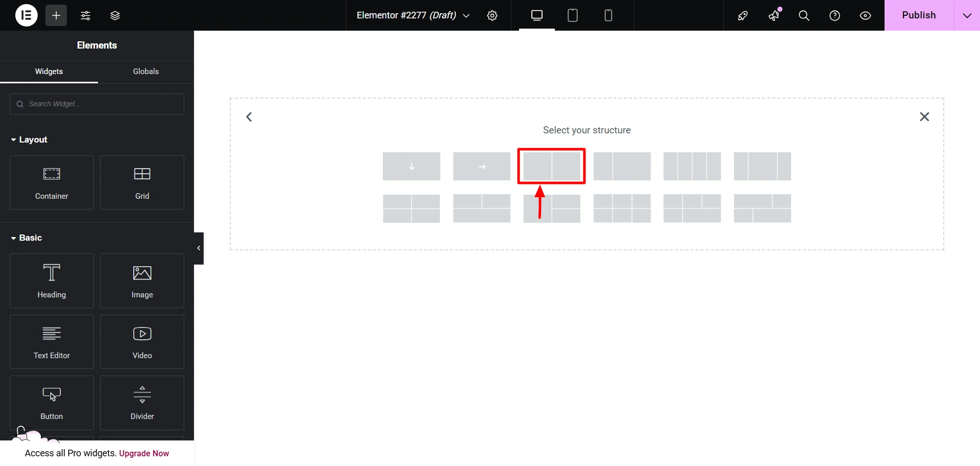Select the Container widget
The width and height of the screenshot is (980, 466).
tap(52, 182)
